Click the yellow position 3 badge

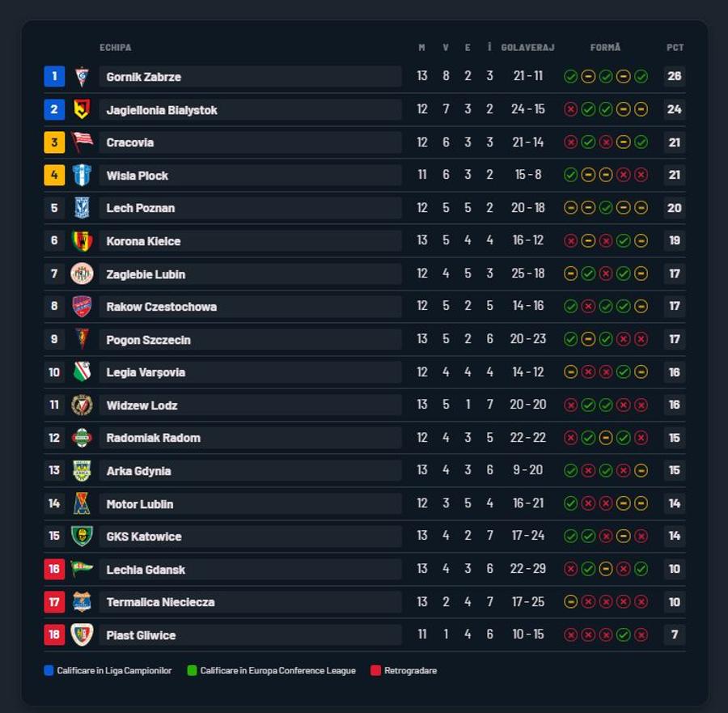pos(54,142)
